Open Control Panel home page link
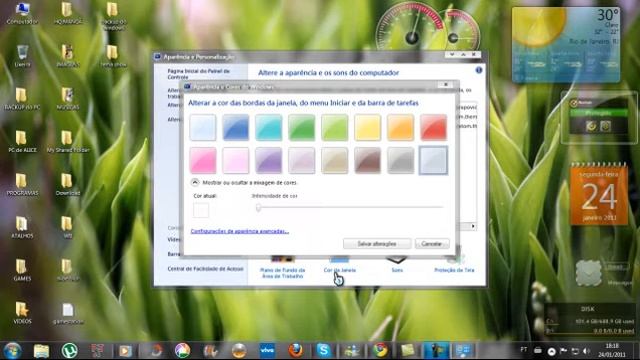 point(199,74)
